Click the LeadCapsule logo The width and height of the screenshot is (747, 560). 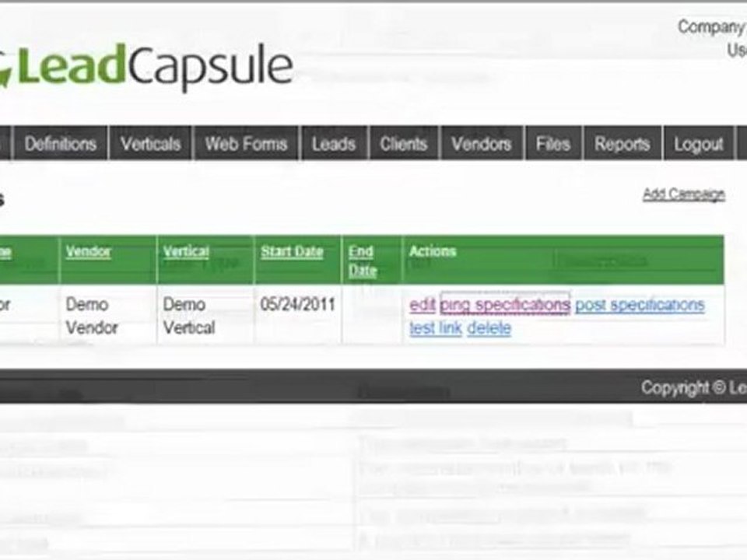click(x=146, y=67)
